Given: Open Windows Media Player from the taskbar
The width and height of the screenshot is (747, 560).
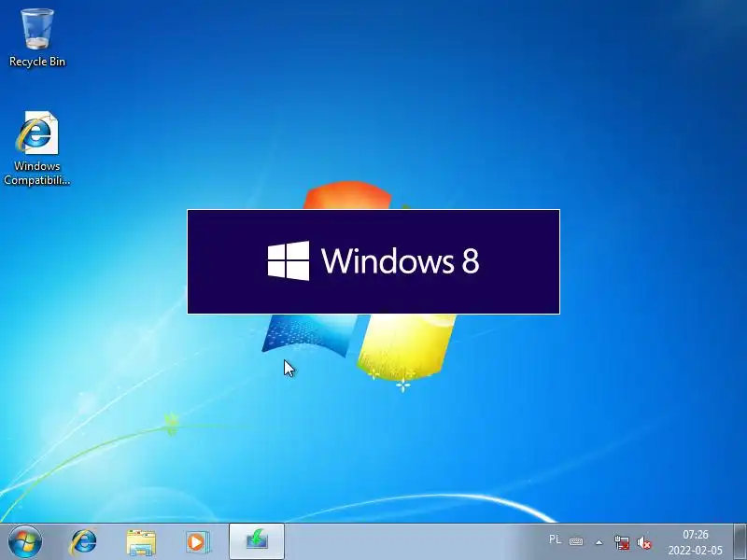Looking at the screenshot, I should pos(198,542).
